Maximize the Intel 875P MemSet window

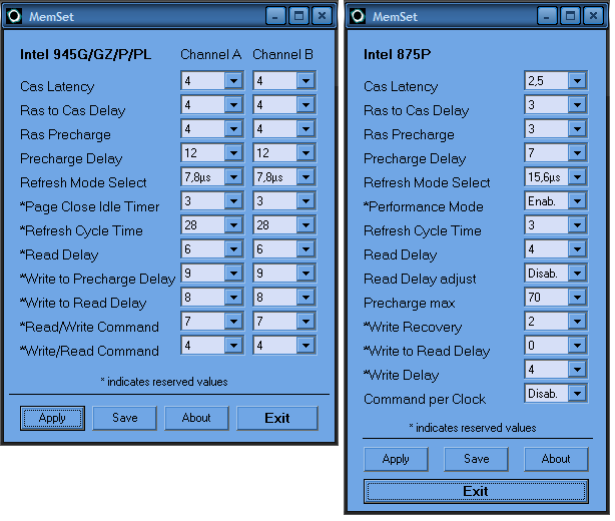click(x=570, y=16)
